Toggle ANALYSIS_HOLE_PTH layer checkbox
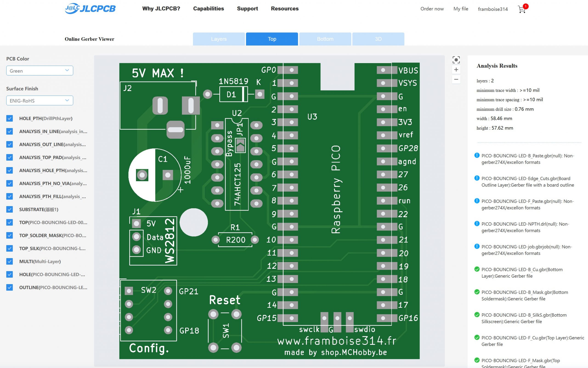Viewport: 588px width, 368px height. (9, 170)
